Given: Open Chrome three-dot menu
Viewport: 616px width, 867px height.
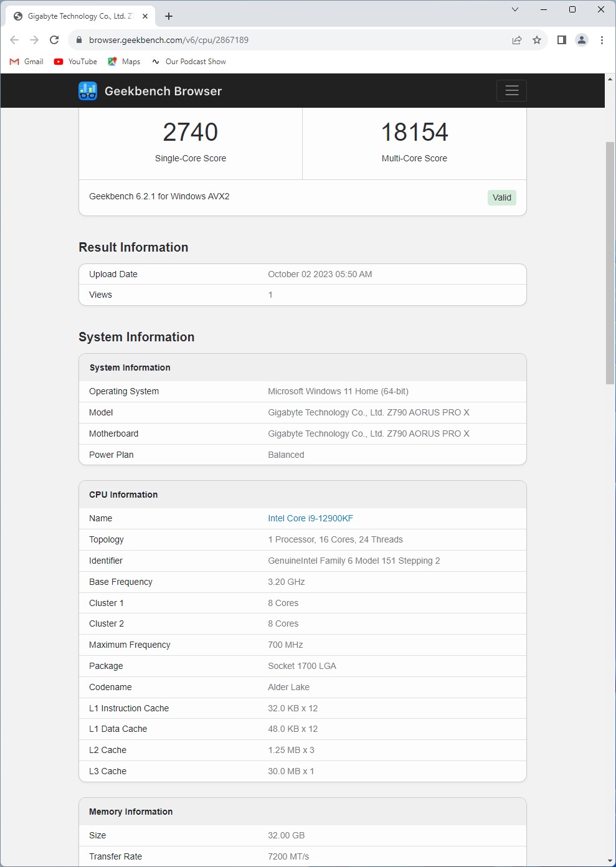Looking at the screenshot, I should (602, 40).
